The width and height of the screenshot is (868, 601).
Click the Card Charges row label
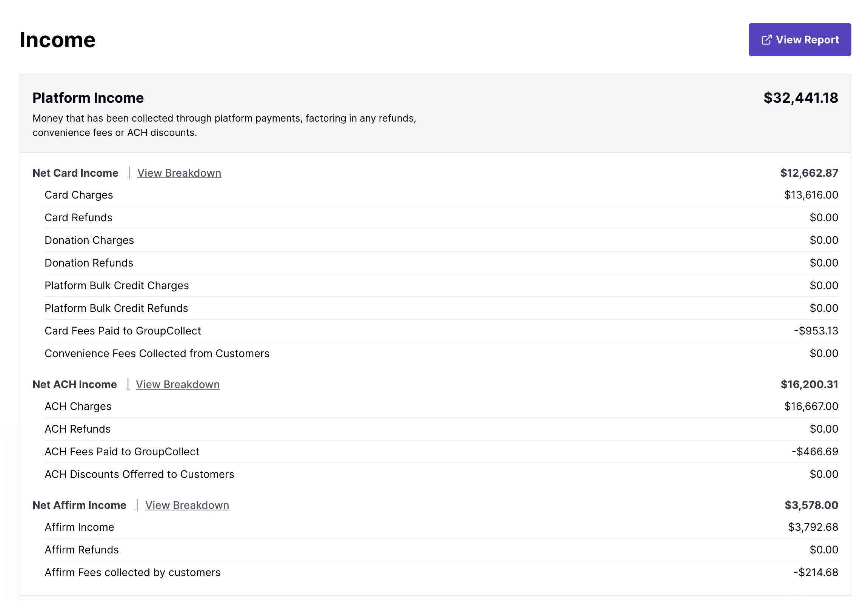(x=78, y=195)
